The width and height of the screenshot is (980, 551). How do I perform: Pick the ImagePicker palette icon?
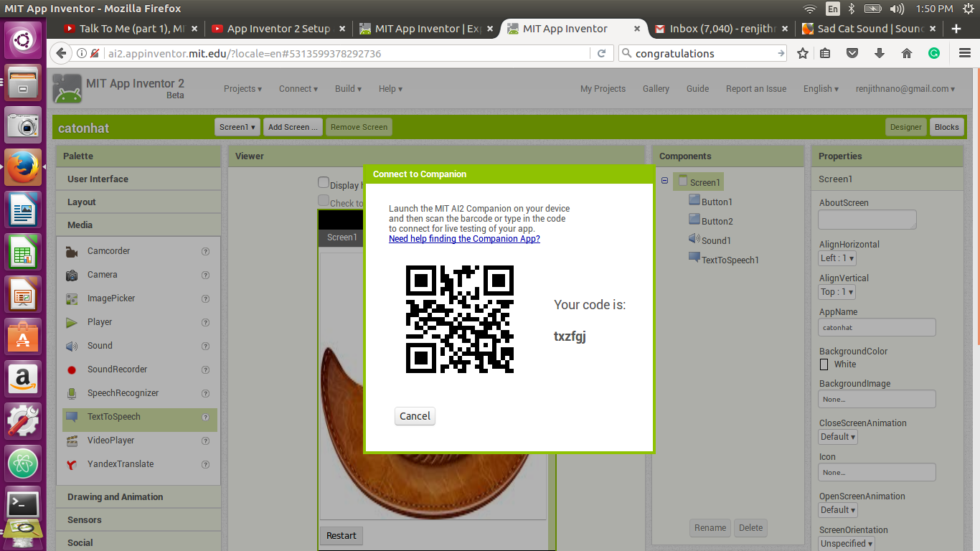[72, 298]
